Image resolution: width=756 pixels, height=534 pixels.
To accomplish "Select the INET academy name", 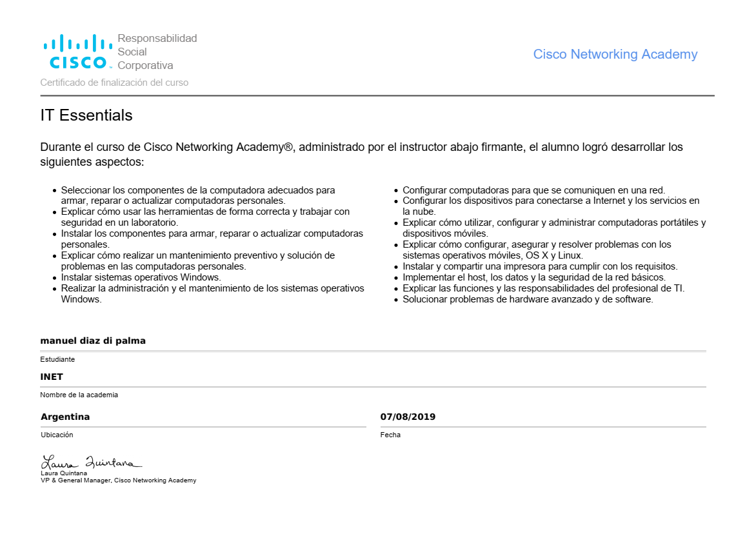I will click(52, 377).
